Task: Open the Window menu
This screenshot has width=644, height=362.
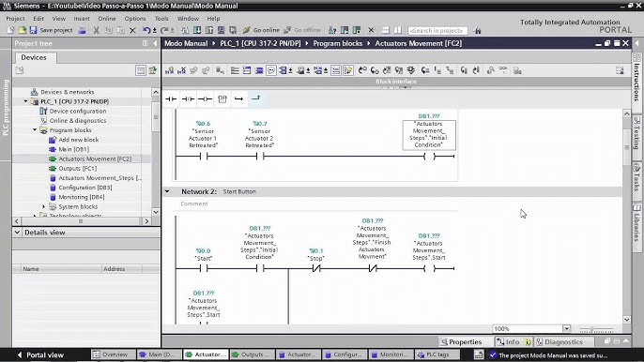Action: pos(188,19)
